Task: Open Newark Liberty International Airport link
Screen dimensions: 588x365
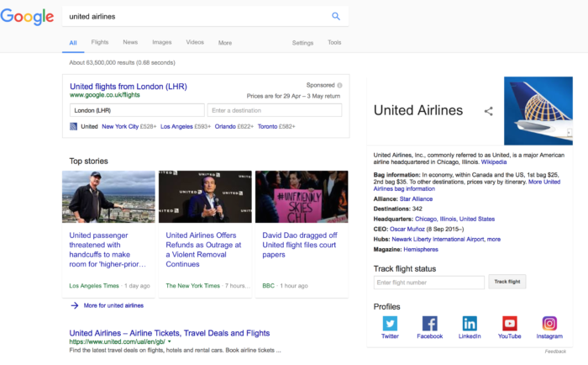Action: (x=438, y=239)
